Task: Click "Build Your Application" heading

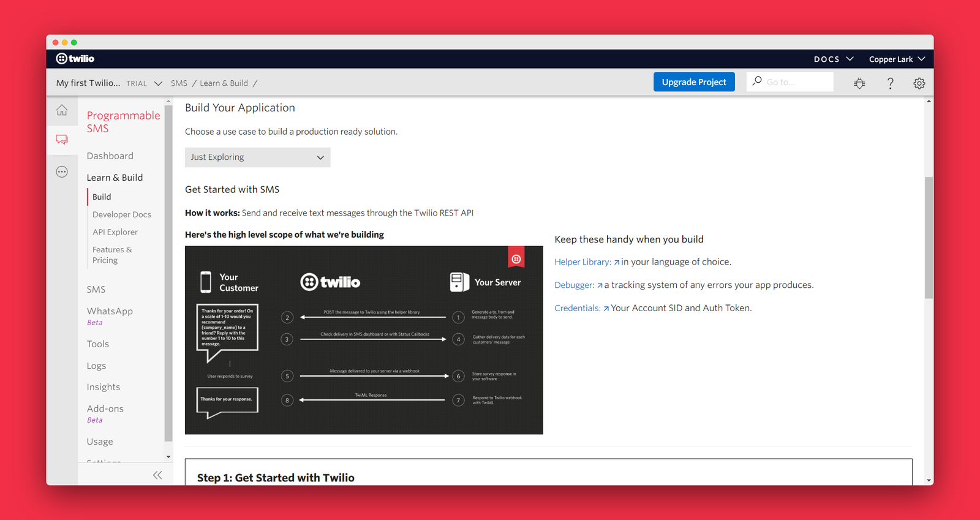Action: tap(240, 108)
